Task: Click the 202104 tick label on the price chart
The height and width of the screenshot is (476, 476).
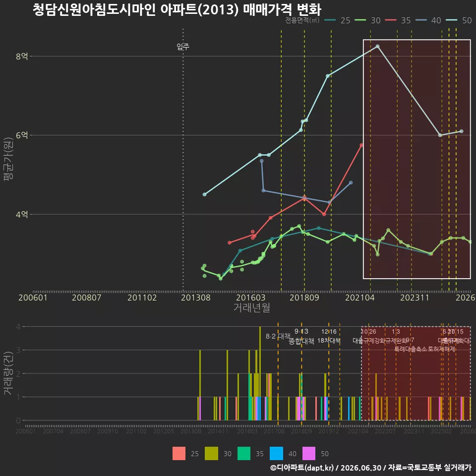Action: point(360,297)
